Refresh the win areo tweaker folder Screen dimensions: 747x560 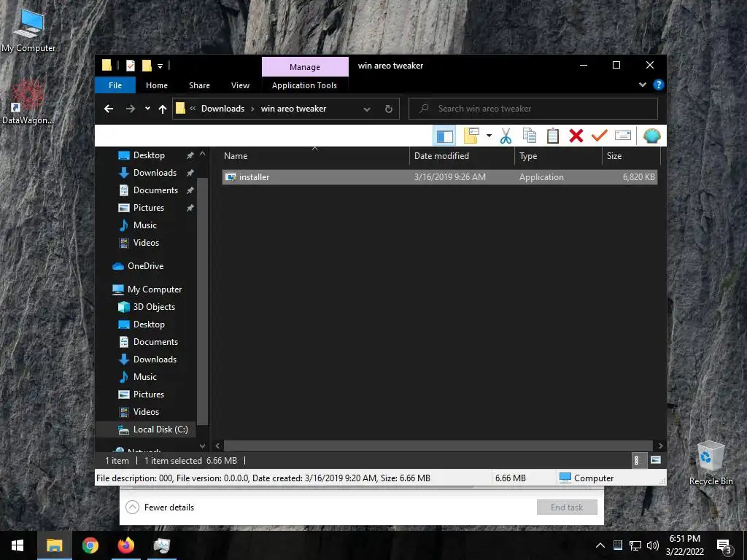[389, 109]
